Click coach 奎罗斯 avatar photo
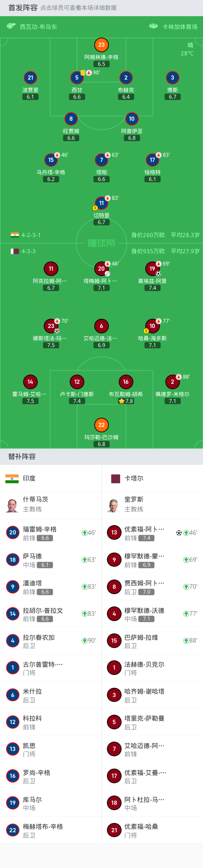The width and height of the screenshot is (203, 868). coord(114,505)
